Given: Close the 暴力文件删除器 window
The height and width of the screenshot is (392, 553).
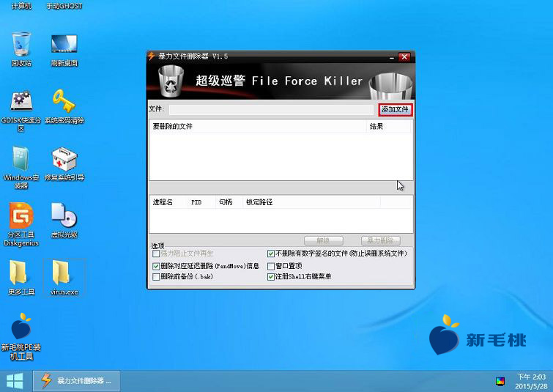Looking at the screenshot, I should point(404,56).
